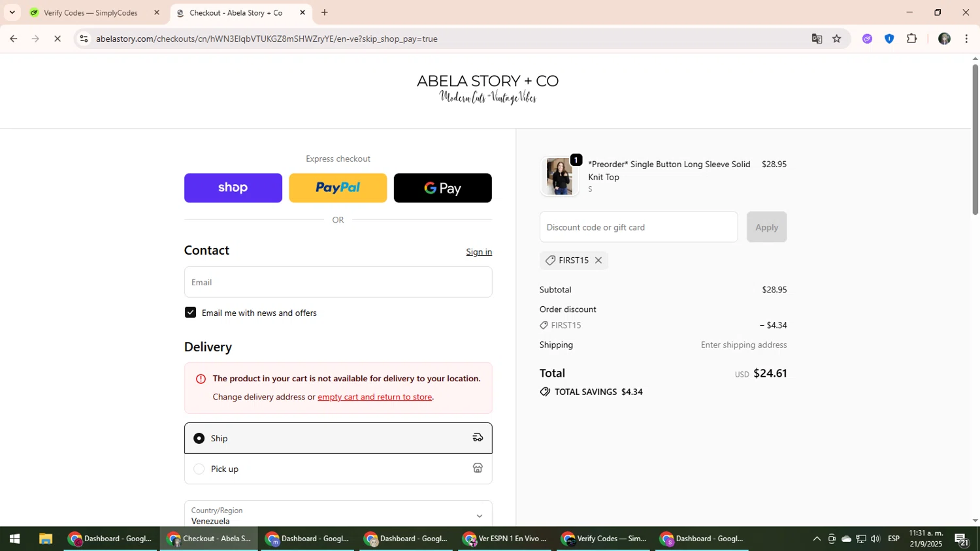This screenshot has width=980, height=551.
Task: View site information icon in address bar
Action: pyautogui.click(x=84, y=39)
